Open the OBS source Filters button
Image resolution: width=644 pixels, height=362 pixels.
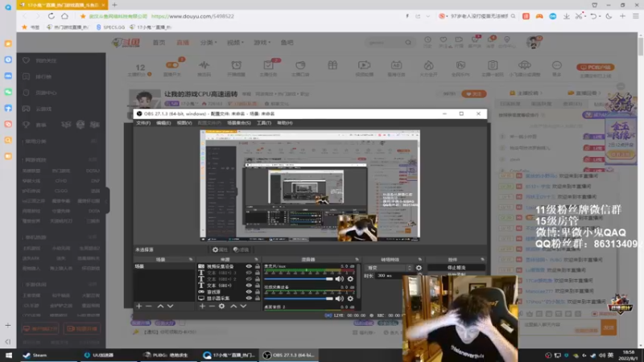pos(241,249)
